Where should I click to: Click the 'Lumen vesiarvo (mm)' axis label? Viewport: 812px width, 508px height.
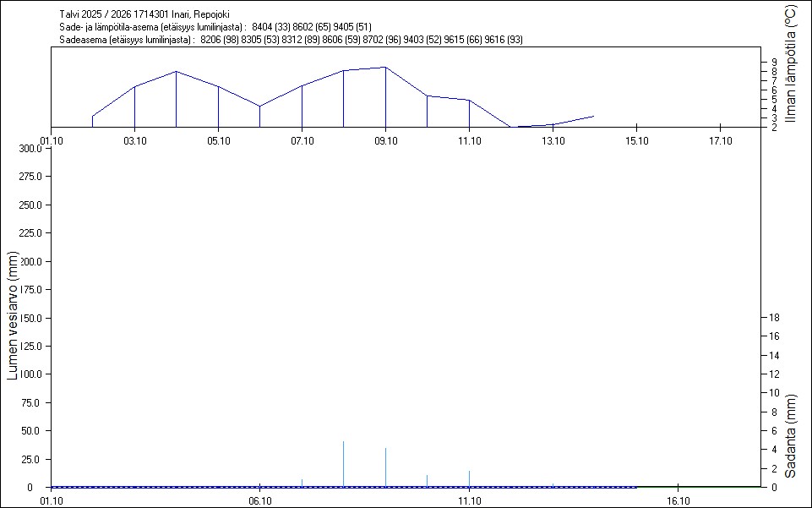12,314
